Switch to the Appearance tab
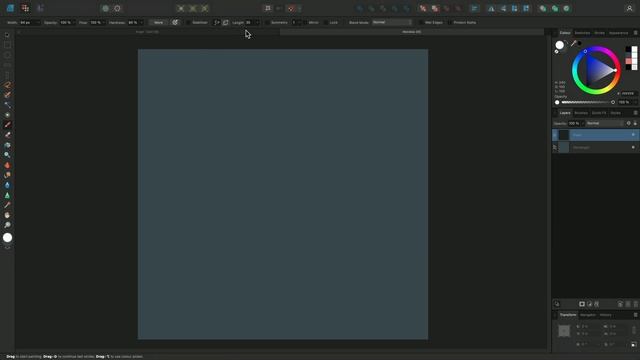 [x=618, y=33]
